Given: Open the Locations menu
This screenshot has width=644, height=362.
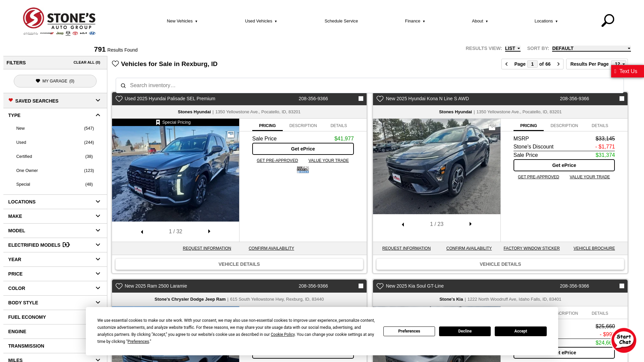Looking at the screenshot, I should pyautogui.click(x=546, y=21).
